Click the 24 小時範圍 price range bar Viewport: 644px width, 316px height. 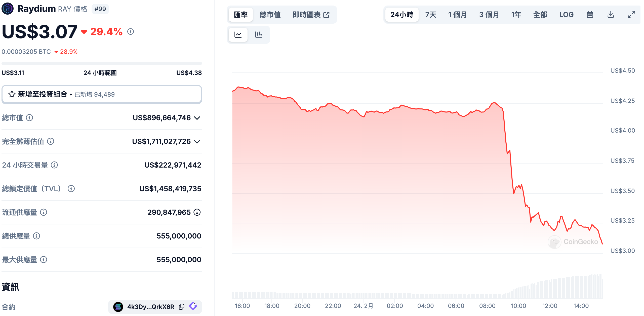point(102,63)
